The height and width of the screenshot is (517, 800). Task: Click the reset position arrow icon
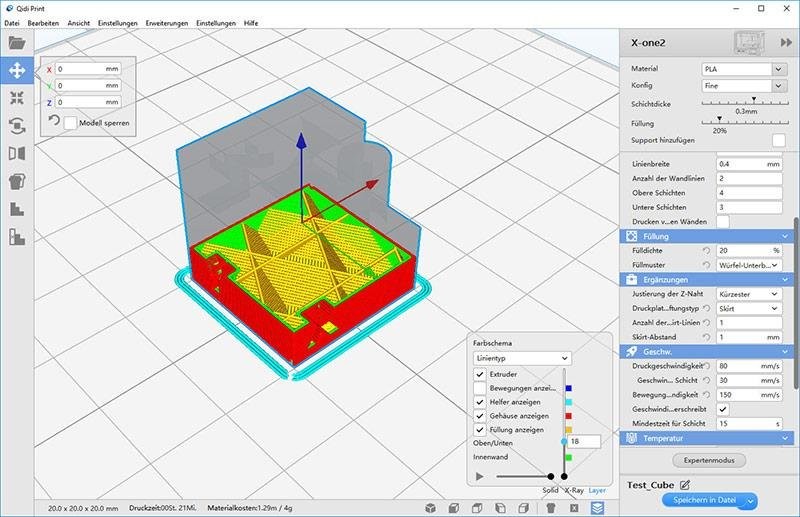pos(54,122)
